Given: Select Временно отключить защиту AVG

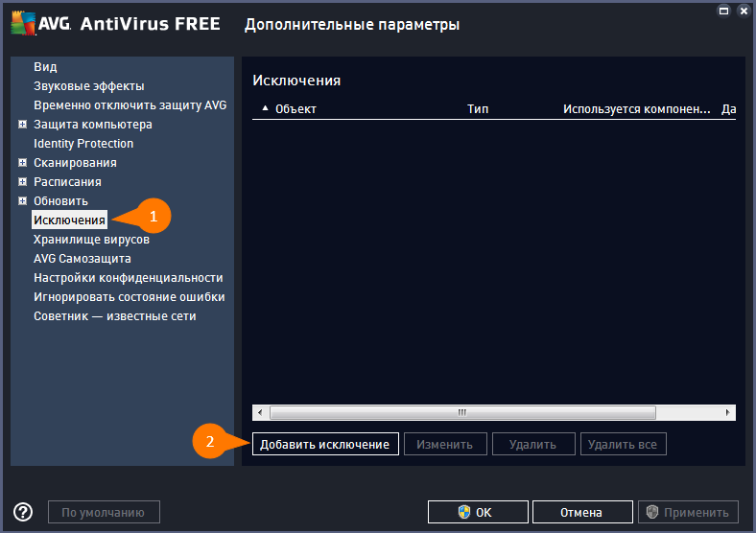Looking at the screenshot, I should (x=130, y=105).
